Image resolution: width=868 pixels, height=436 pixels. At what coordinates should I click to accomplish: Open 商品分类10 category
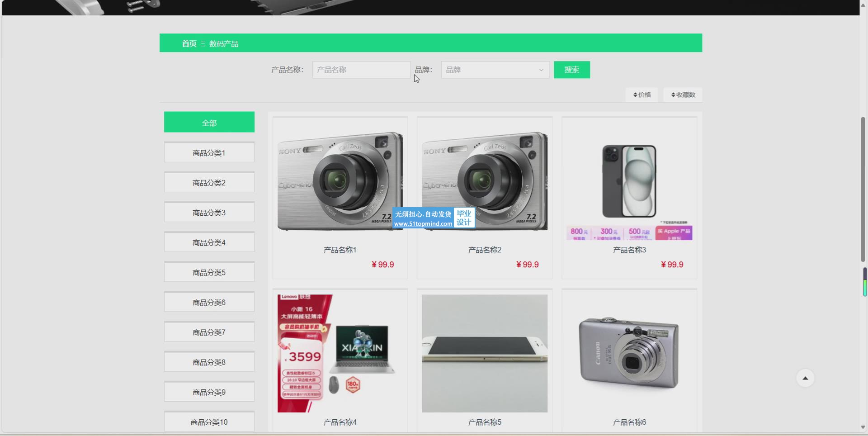209,422
